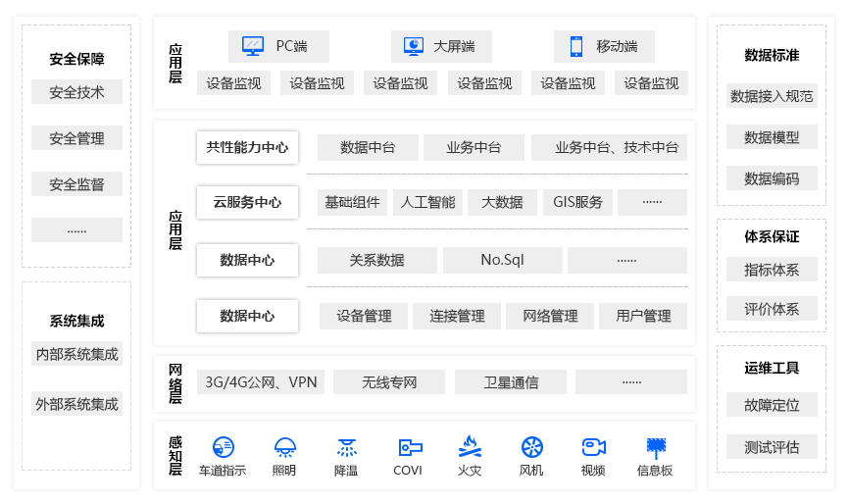
Task: Click the 车道指示 lane indicator icon
Action: 223,447
